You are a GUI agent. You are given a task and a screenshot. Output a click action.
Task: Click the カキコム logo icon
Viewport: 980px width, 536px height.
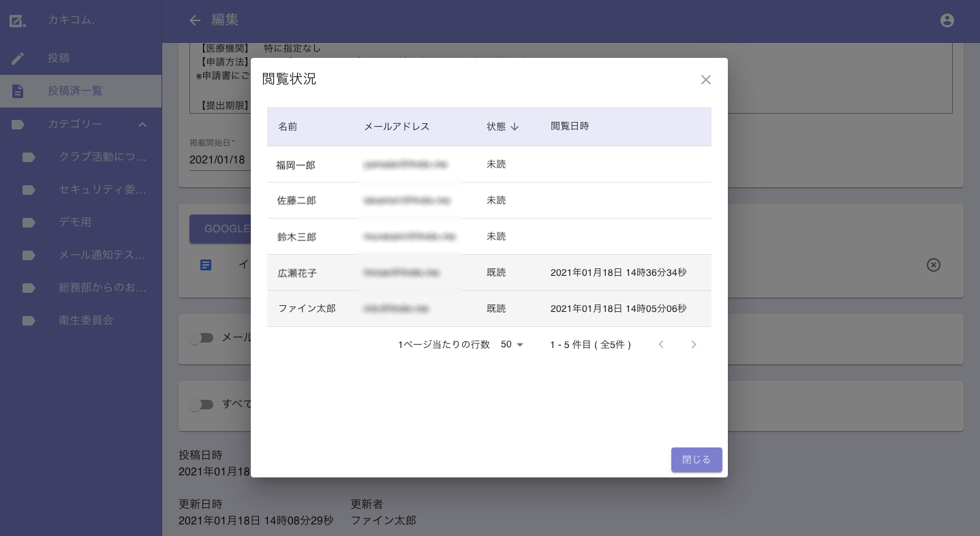click(x=18, y=20)
